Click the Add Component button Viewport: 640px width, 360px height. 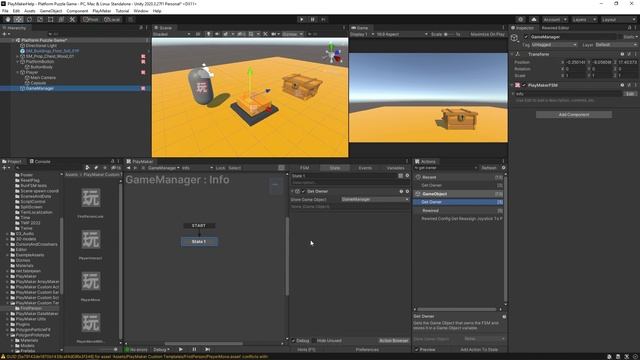point(573,115)
